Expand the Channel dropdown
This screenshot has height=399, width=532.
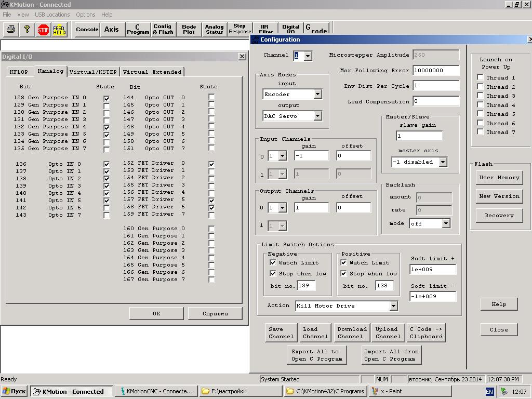(x=308, y=56)
